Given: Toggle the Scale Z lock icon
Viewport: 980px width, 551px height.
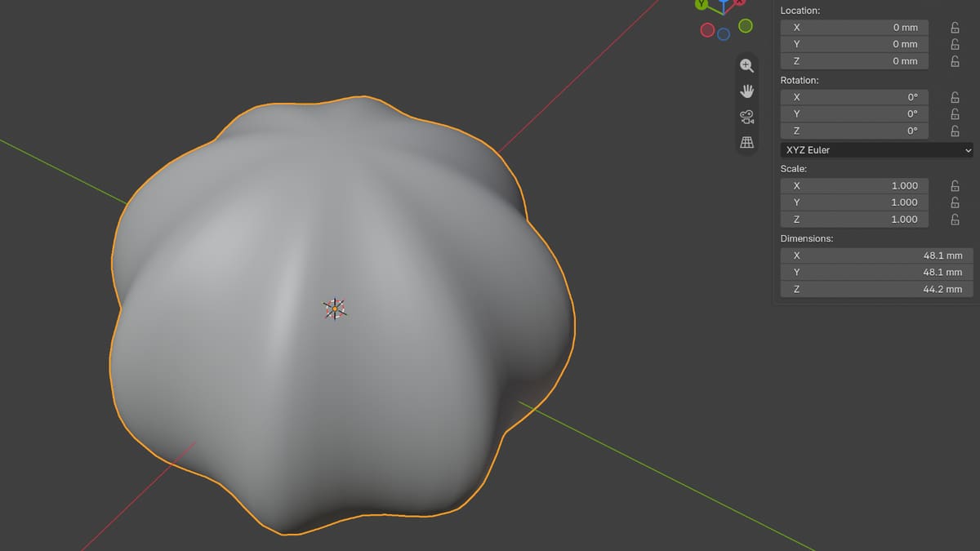Looking at the screenshot, I should (x=955, y=220).
